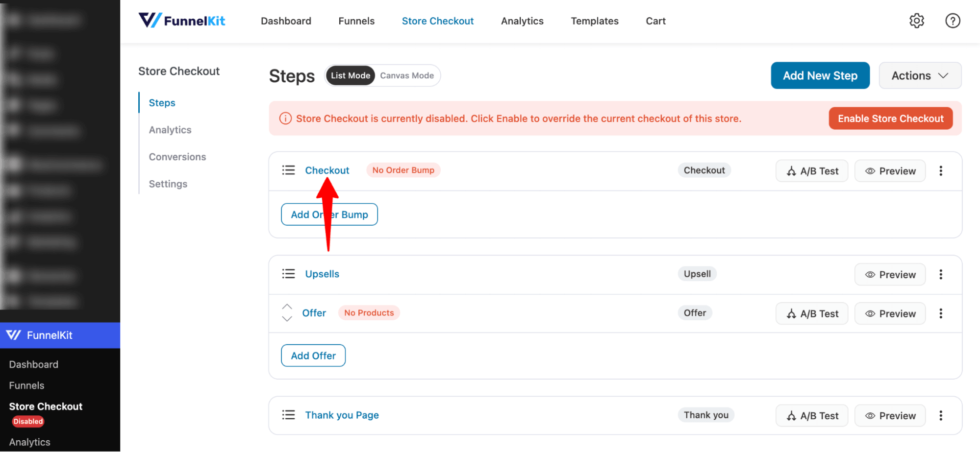Viewport: 980px width, 452px height.
Task: Click the No Order Bump badge
Action: (403, 170)
